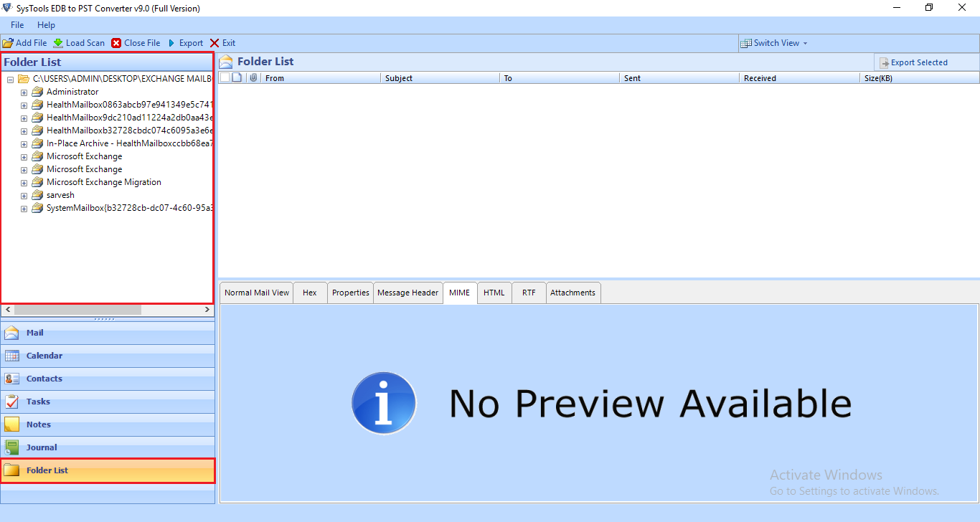Click the Administrator mailbox folder icon
The height and width of the screenshot is (522, 980).
click(x=37, y=92)
